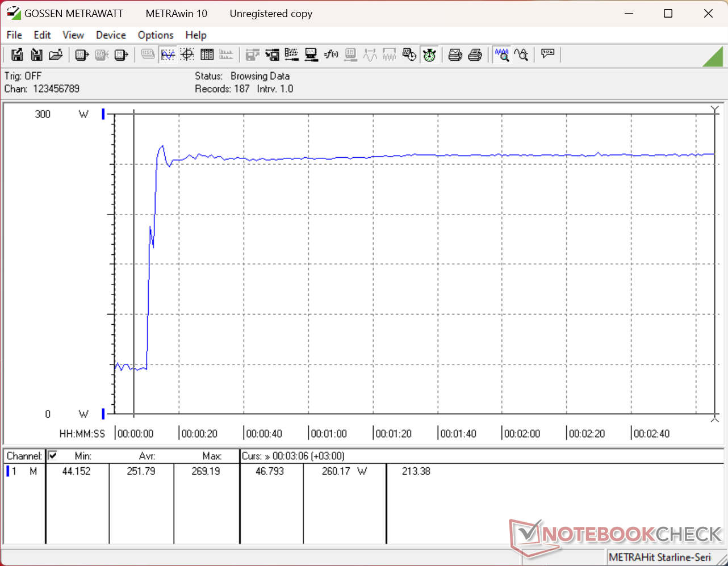Open monitor setup with screwdriver icon
This screenshot has width=728, height=566.
(311, 54)
